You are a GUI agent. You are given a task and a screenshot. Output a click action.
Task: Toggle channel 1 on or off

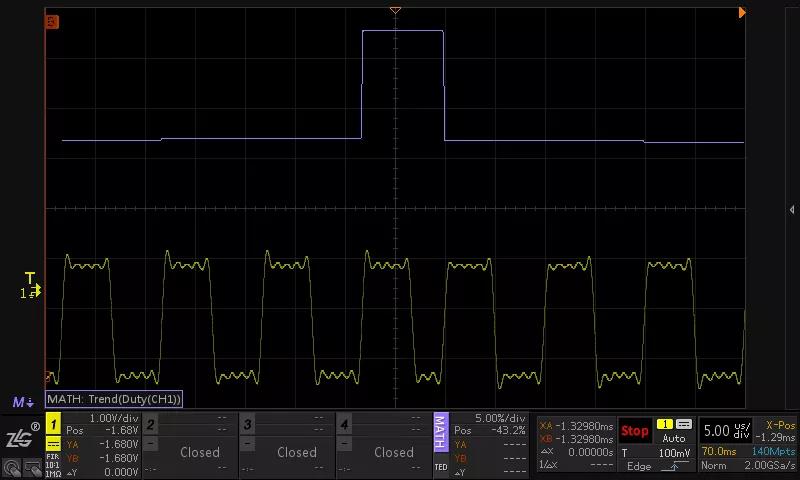53,424
